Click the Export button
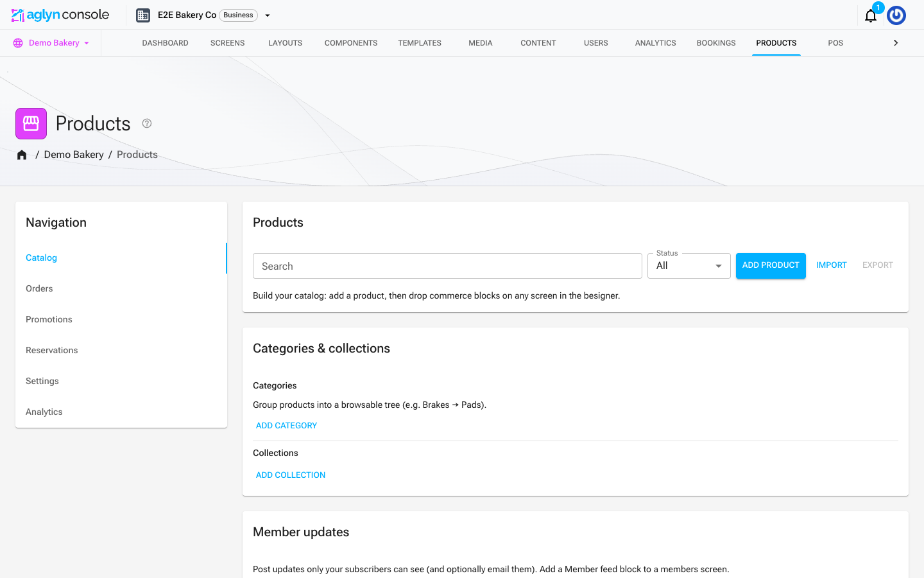Image resolution: width=924 pixels, height=578 pixels. (878, 265)
